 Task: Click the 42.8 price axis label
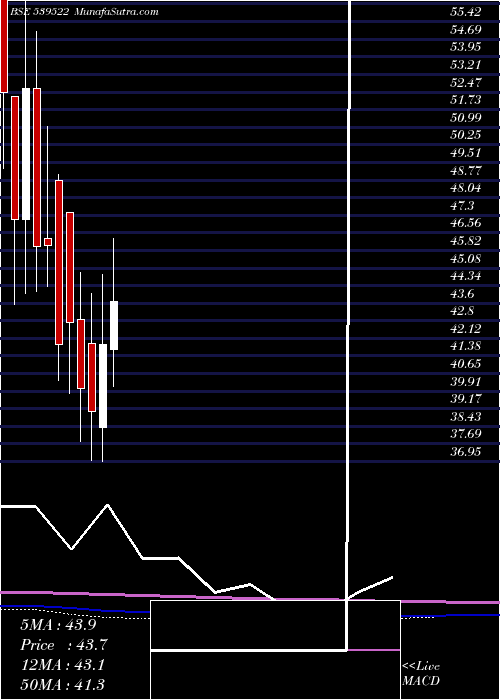tap(462, 312)
